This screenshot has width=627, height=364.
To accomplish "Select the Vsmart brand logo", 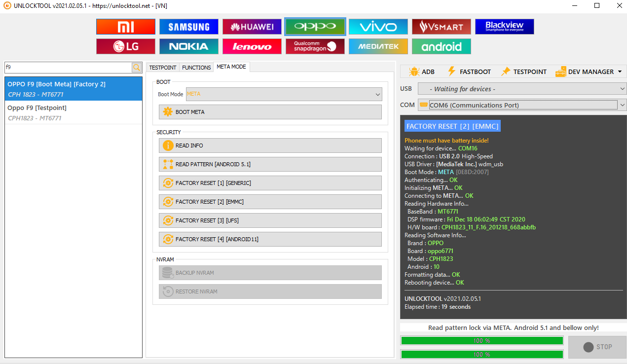I will [x=442, y=27].
